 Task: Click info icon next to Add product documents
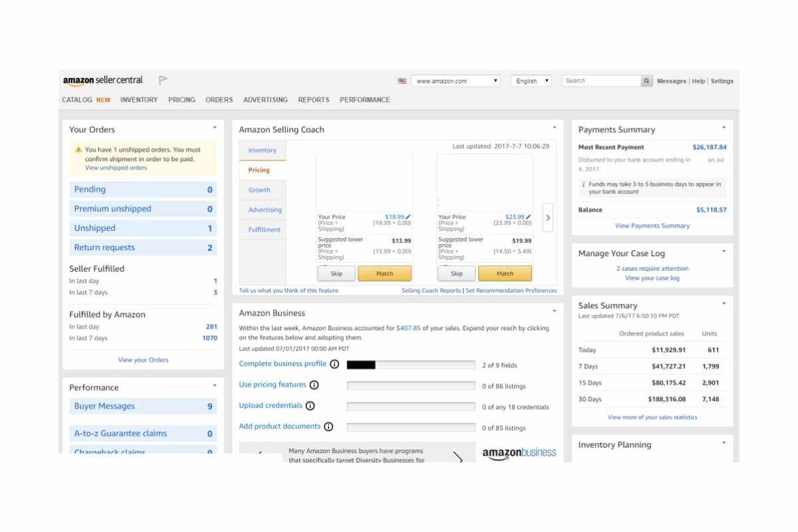click(328, 427)
